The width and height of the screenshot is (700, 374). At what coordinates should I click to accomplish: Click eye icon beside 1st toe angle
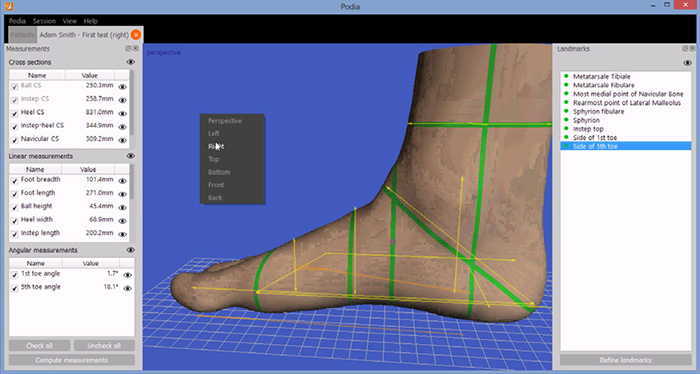point(127,275)
